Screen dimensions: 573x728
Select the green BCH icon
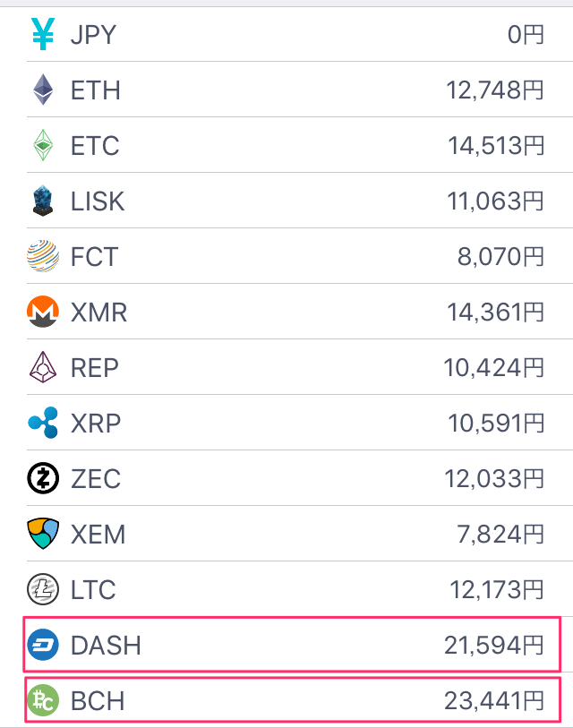pos(43,700)
